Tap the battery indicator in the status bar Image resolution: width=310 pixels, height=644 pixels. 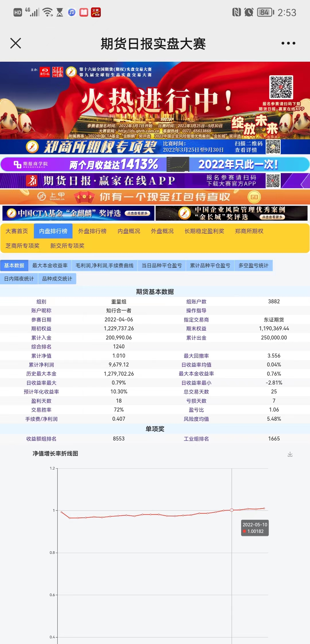point(266,12)
